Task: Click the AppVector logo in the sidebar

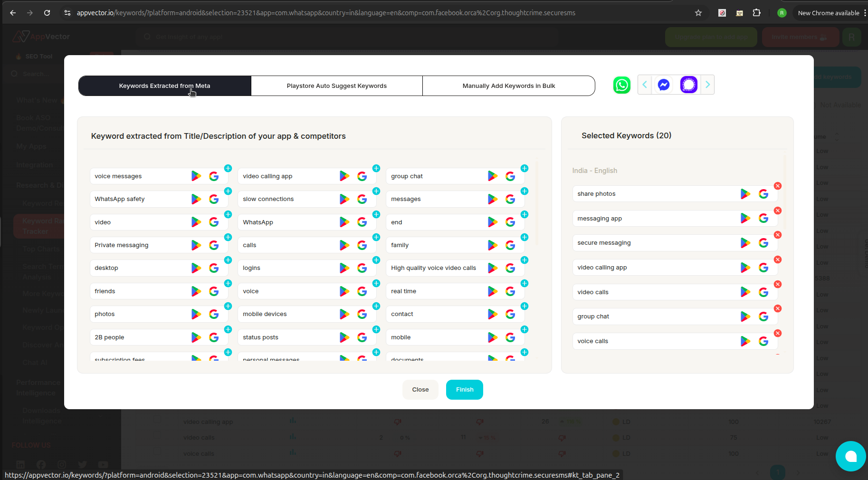Action: tap(41, 37)
